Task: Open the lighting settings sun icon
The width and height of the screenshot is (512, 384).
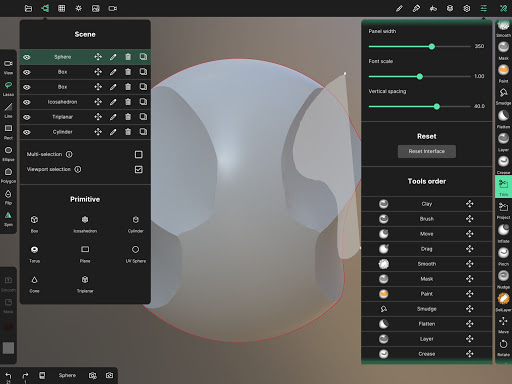Action: 78,8
